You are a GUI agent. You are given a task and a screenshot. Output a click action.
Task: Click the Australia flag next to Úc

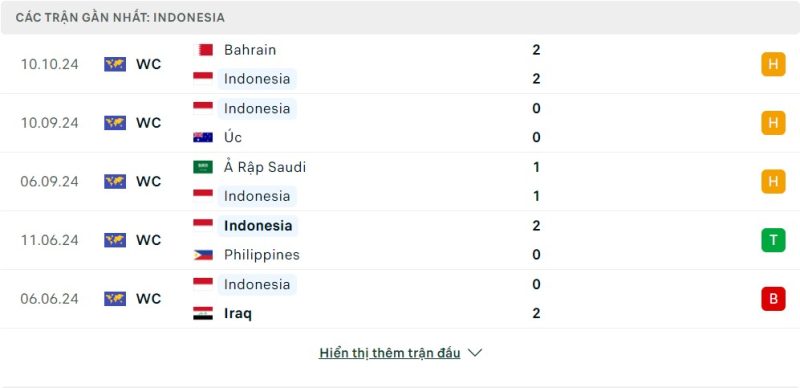coord(203,137)
